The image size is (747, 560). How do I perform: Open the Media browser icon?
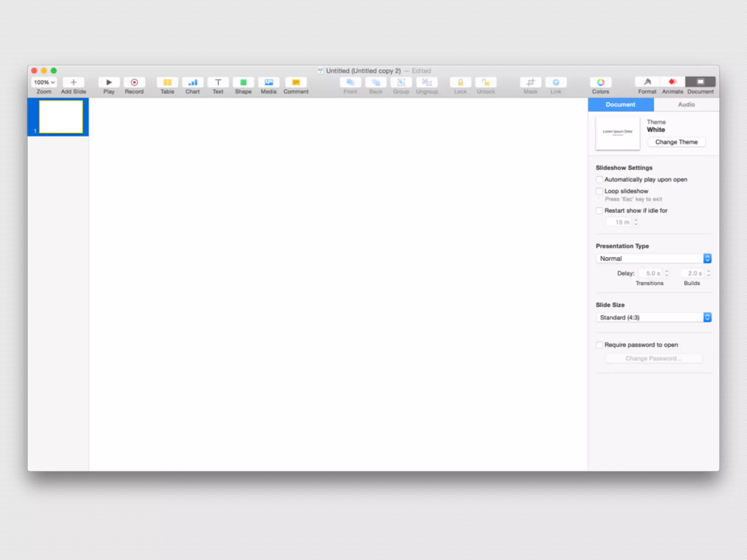pos(268,82)
